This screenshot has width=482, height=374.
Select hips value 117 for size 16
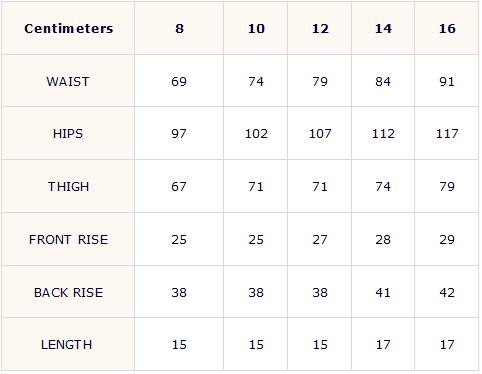pos(447,134)
